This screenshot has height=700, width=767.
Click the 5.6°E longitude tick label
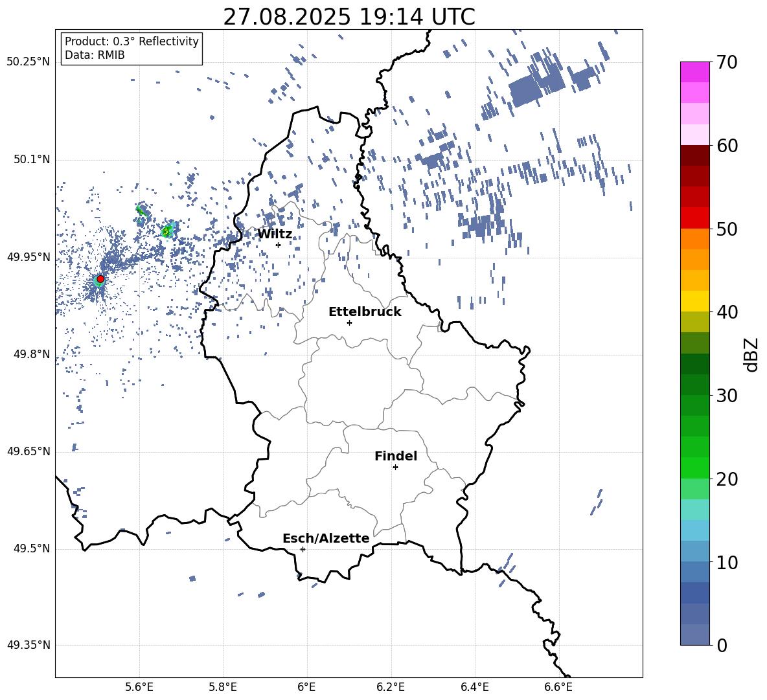point(139,687)
